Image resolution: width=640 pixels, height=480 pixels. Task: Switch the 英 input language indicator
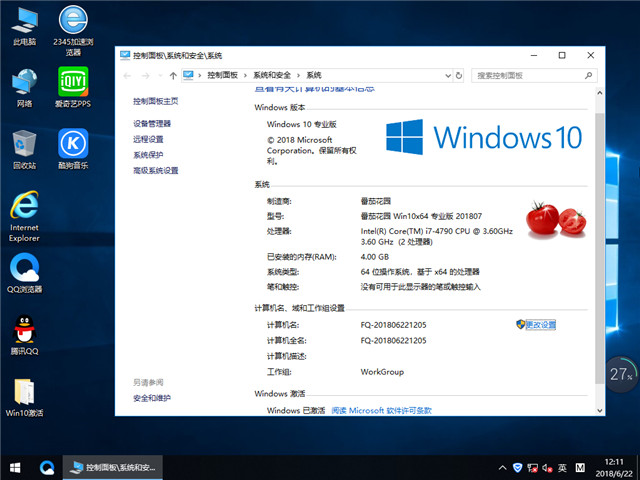pyautogui.click(x=562, y=468)
